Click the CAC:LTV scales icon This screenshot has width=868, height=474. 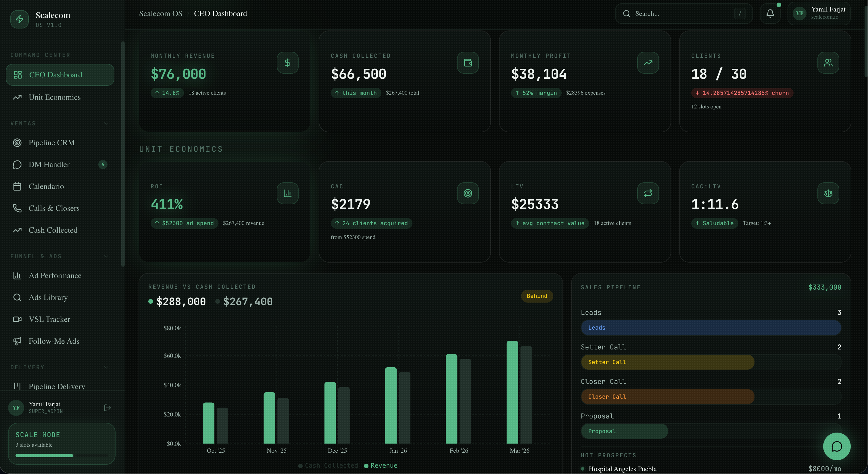(829, 193)
